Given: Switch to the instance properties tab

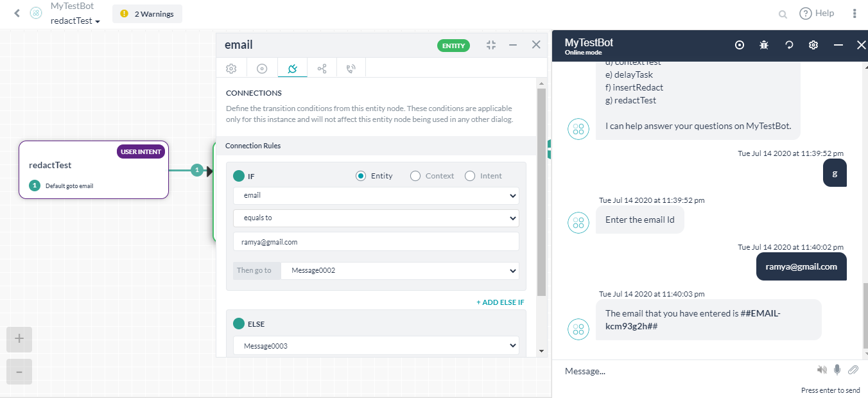Looking at the screenshot, I should click(262, 69).
